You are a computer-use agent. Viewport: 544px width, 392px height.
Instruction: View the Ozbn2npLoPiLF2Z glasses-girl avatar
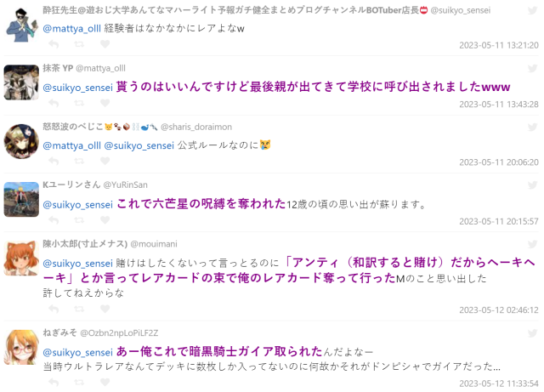pyautogui.click(x=21, y=347)
